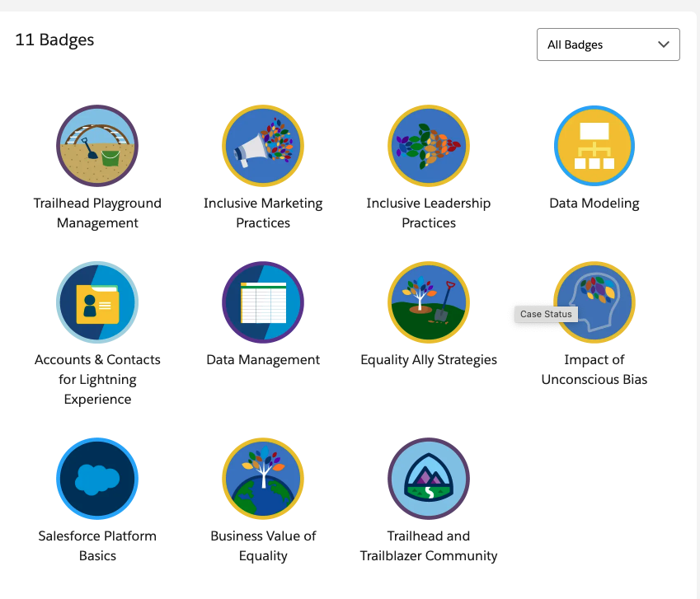This screenshot has width=700, height=599.
Task: Click the chevron arrow in All Badges dropdown
Action: (x=664, y=44)
